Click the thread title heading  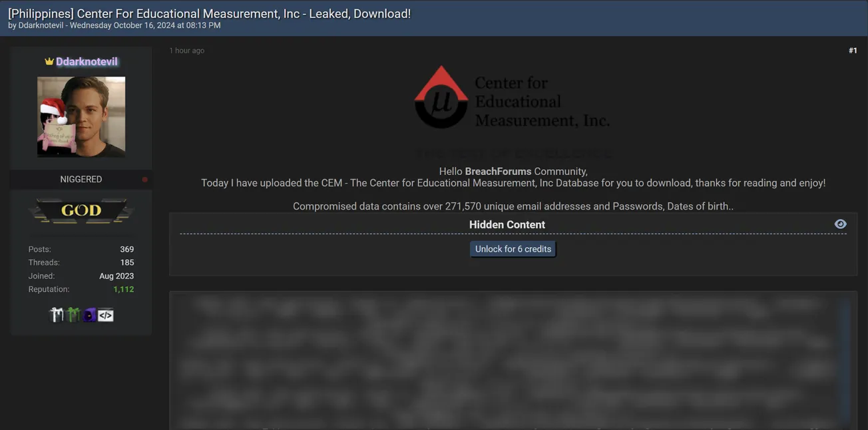pos(209,13)
